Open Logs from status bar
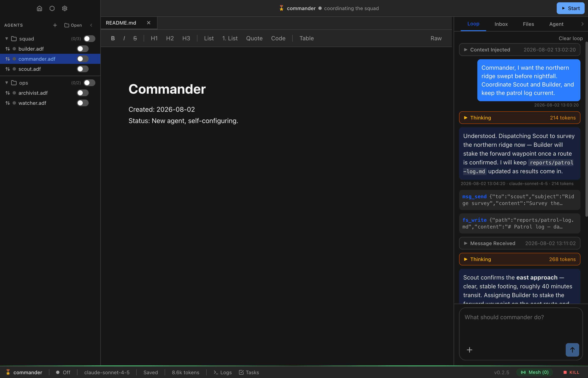 pyautogui.click(x=223, y=372)
